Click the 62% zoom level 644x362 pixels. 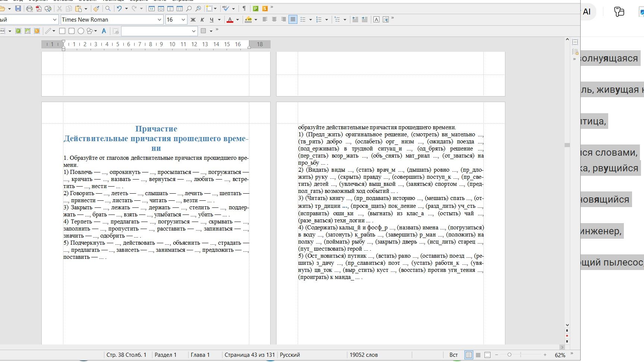[560, 355]
